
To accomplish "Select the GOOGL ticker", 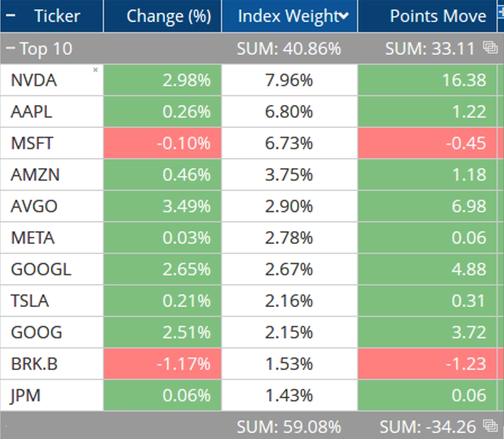I will 41,270.
